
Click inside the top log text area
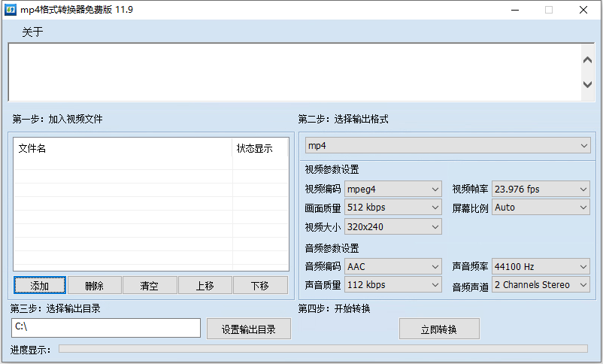tap(295, 72)
